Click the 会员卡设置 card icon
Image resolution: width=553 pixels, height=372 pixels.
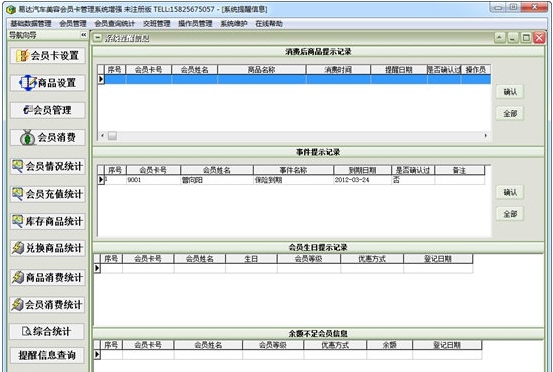click(22, 56)
